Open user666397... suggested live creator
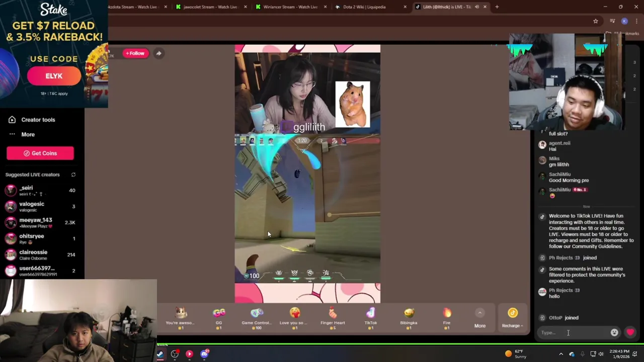644x362 pixels. 40,271
